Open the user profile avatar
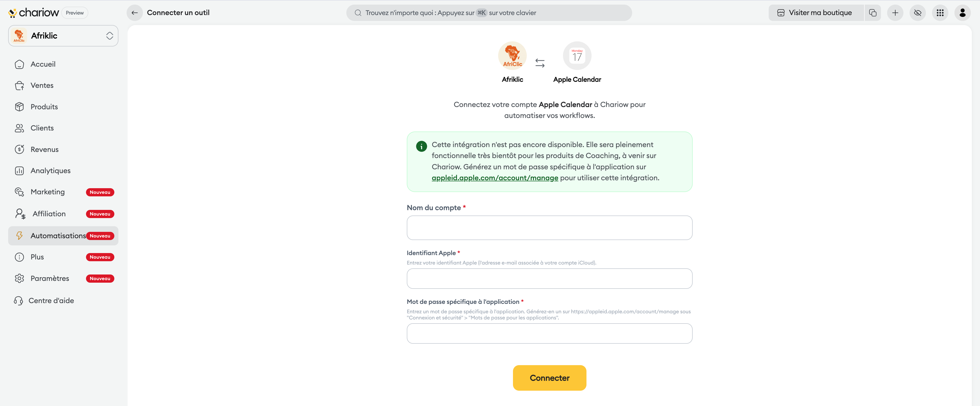 pos(962,13)
